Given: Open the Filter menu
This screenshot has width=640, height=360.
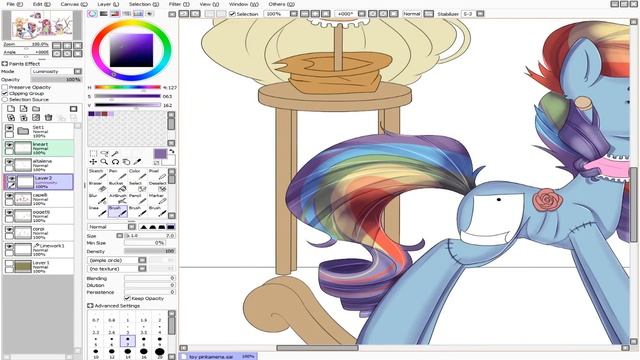Looking at the screenshot, I should pos(179,4).
